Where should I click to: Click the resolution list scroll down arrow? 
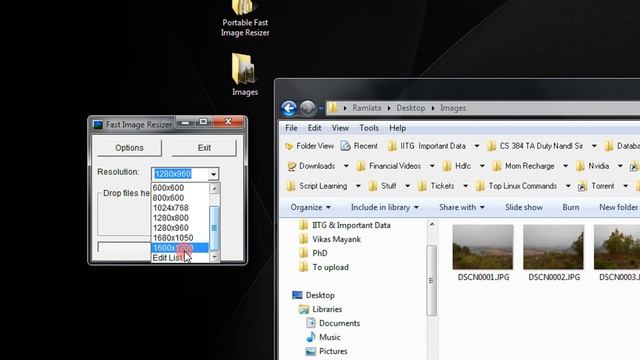214,257
